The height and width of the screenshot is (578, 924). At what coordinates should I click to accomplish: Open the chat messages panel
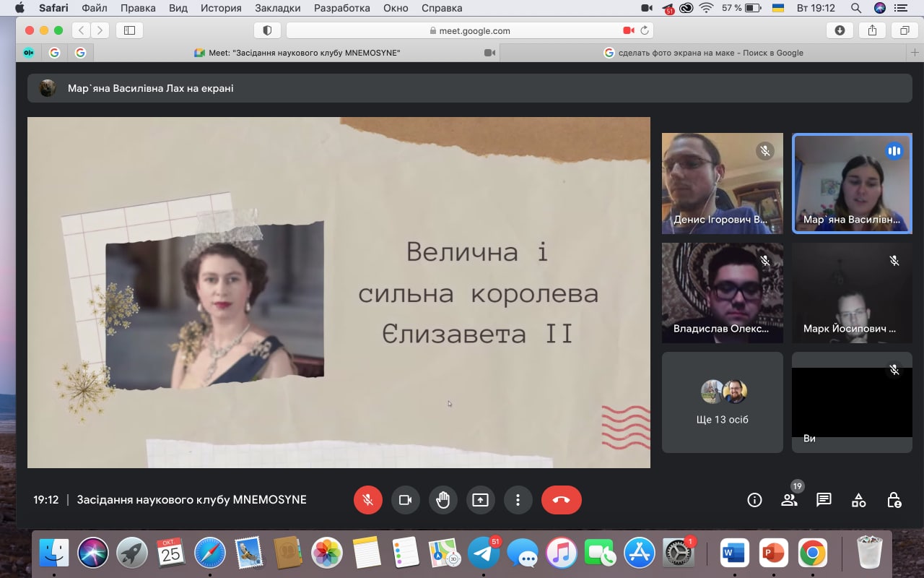(824, 500)
